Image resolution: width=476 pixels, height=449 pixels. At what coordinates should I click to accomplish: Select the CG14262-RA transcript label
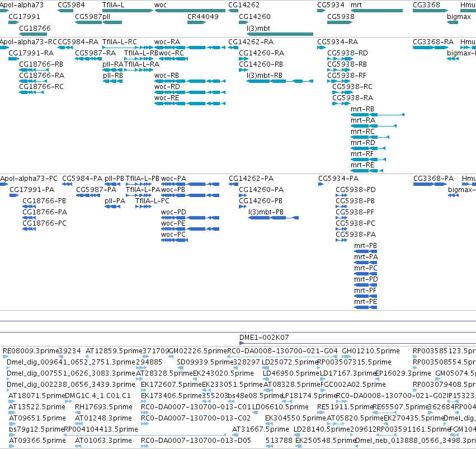pyautogui.click(x=251, y=41)
